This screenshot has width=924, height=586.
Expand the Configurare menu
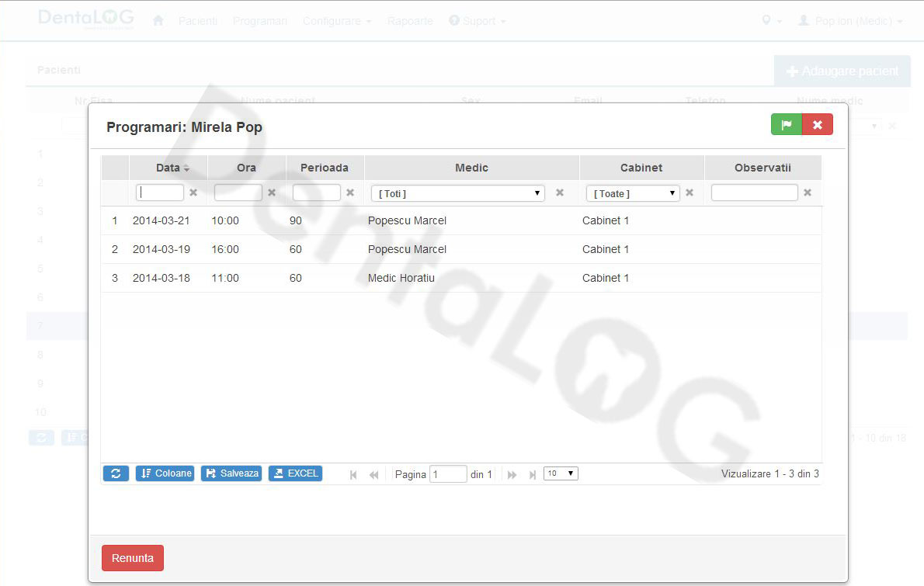coord(337,21)
